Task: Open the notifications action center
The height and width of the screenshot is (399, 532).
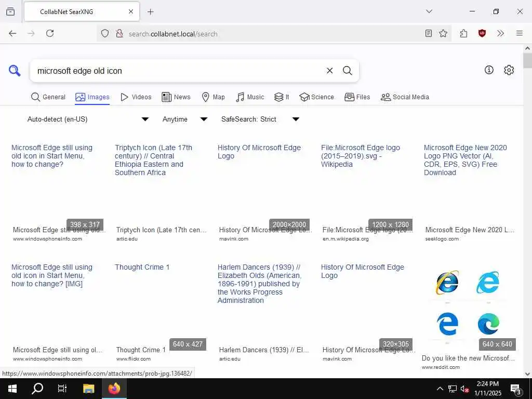Action: [516, 389]
